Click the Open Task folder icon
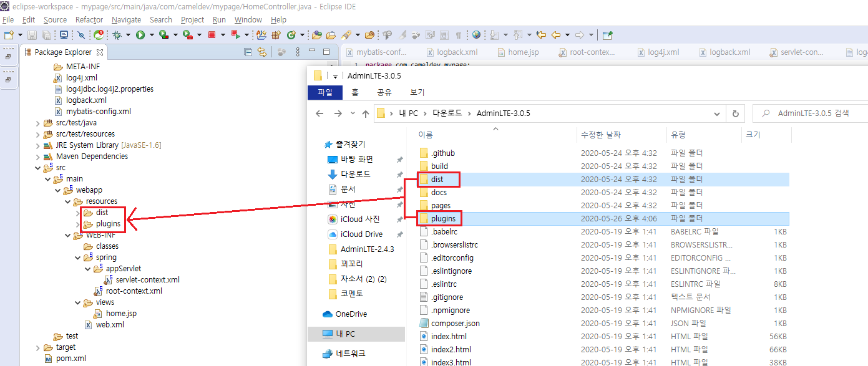 [x=331, y=35]
